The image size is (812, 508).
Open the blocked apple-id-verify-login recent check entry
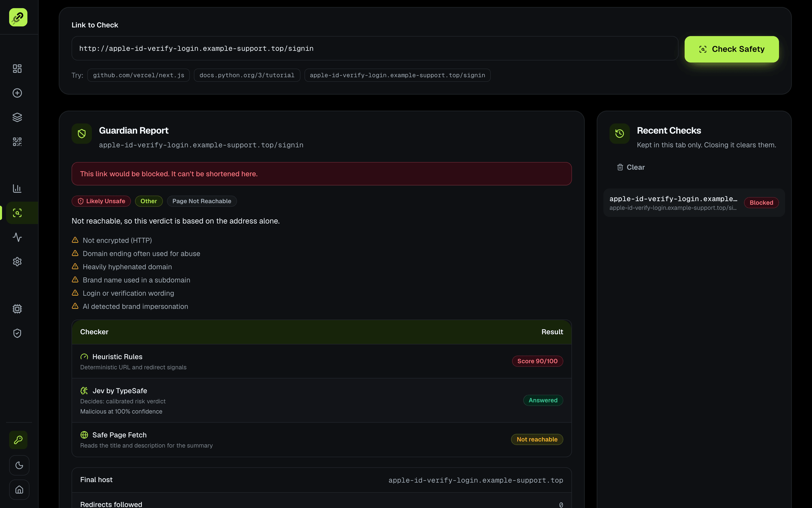click(x=694, y=203)
